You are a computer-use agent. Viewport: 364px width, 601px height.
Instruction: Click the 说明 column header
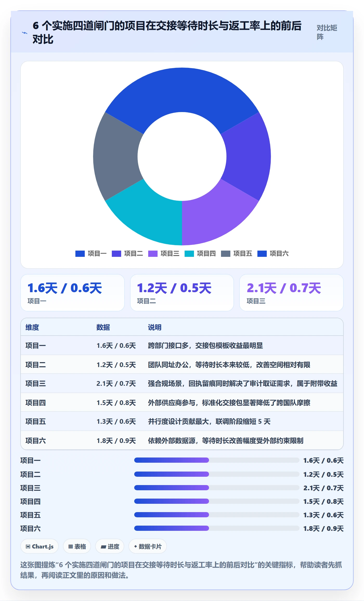[x=155, y=327]
